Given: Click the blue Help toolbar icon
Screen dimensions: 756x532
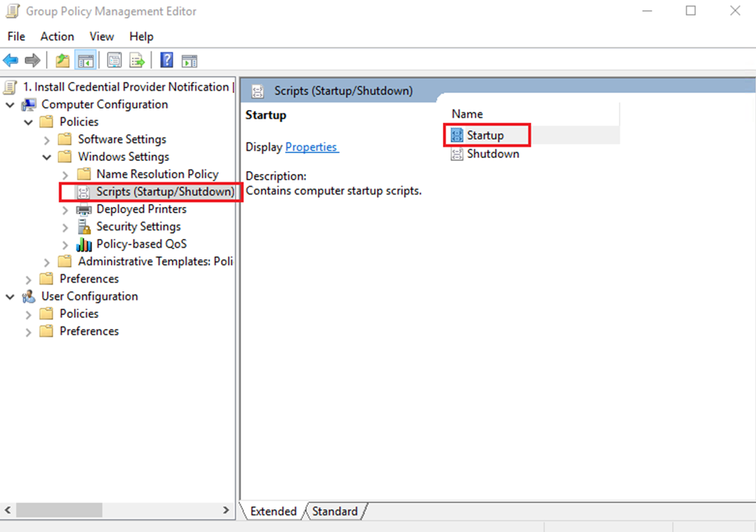Looking at the screenshot, I should [x=167, y=60].
